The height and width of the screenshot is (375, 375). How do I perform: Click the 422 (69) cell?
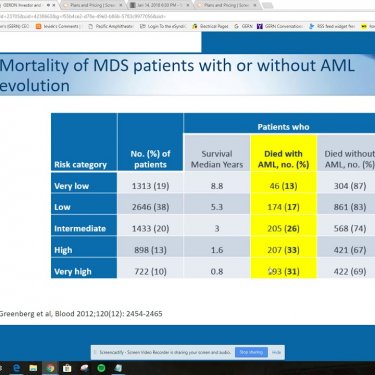click(x=346, y=268)
